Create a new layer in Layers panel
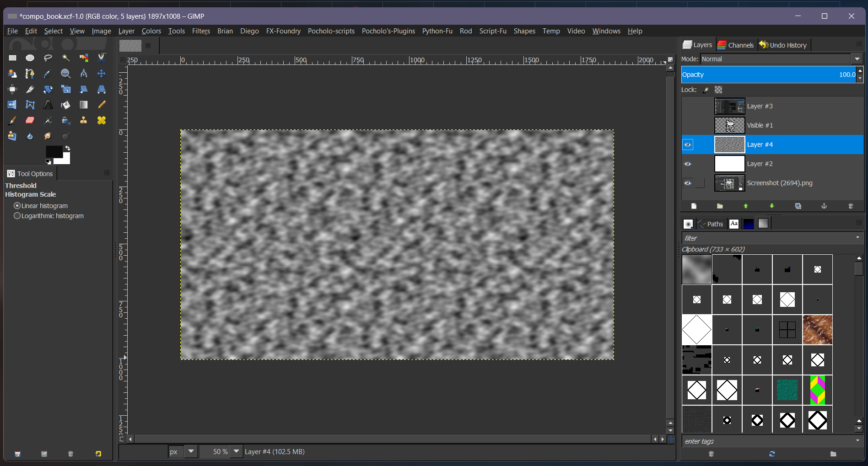This screenshot has height=466, width=868. [x=694, y=206]
